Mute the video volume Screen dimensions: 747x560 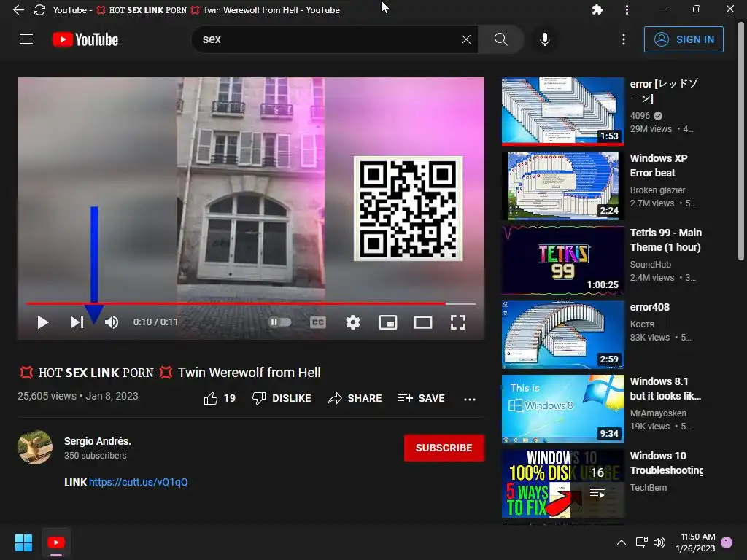112,322
